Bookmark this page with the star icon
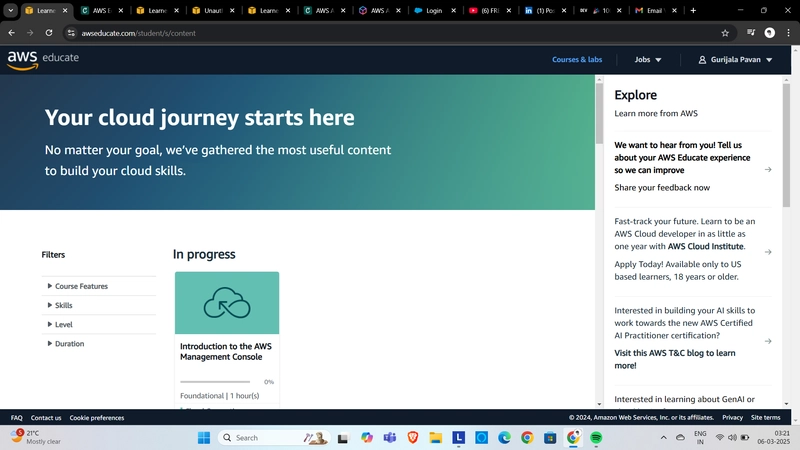This screenshot has height=450, width=800. coord(725,33)
